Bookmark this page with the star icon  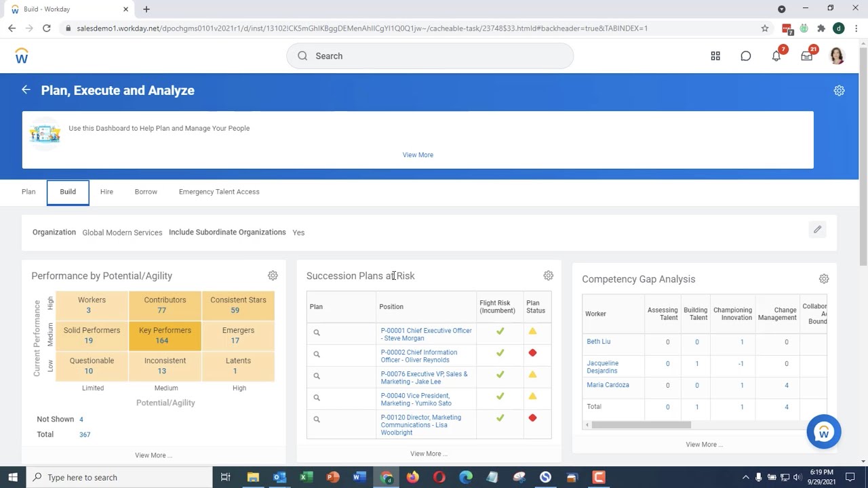coord(765,28)
